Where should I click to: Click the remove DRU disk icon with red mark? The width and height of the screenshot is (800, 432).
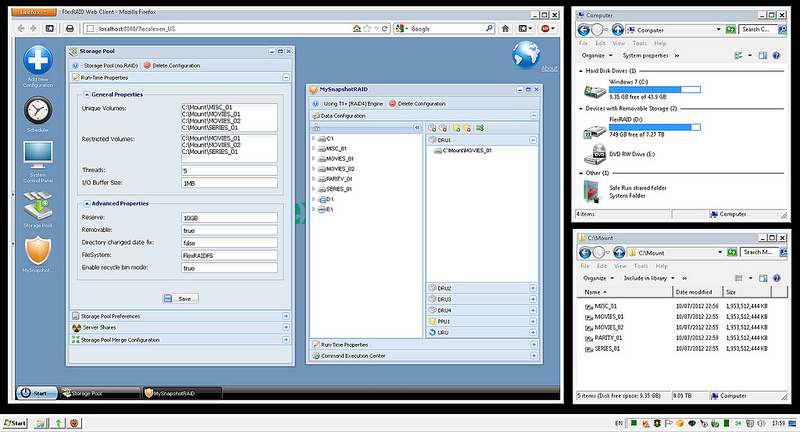443,128
